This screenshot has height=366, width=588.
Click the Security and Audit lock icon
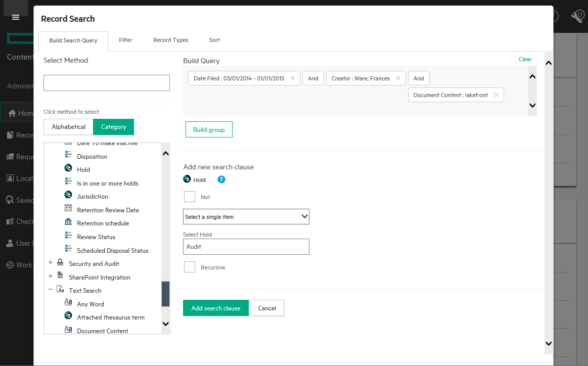click(x=60, y=263)
